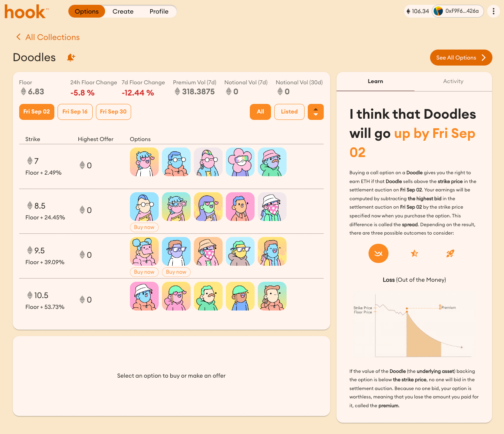Click the hook logo
The height and width of the screenshot is (434, 504).
click(x=26, y=12)
